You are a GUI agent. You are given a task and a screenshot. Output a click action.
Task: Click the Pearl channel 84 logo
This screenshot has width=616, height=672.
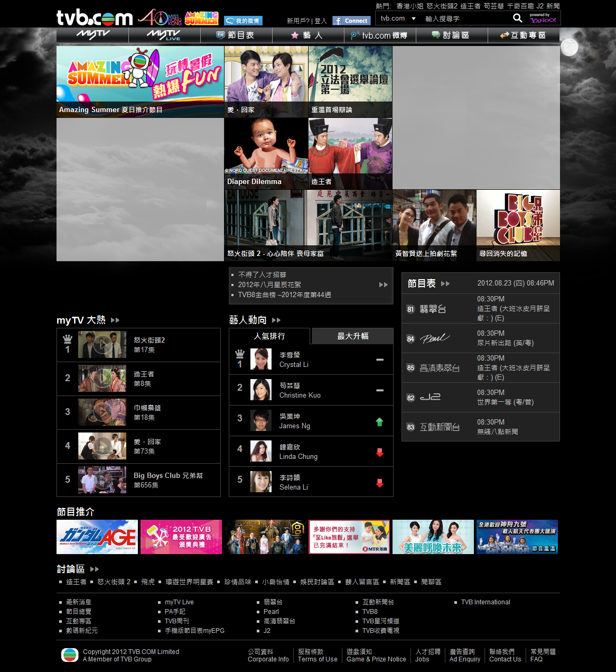[434, 338]
